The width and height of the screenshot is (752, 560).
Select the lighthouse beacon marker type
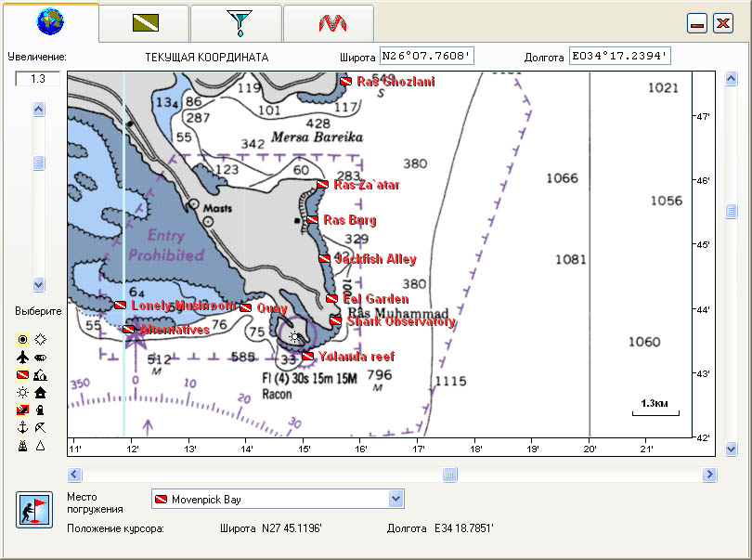click(x=22, y=446)
